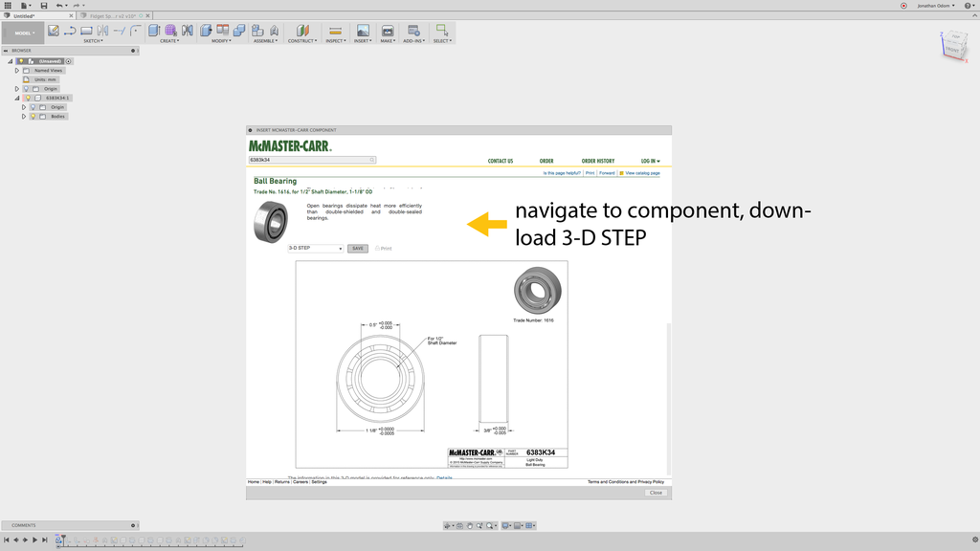
Task: Click the View catalog page link
Action: tap(642, 173)
